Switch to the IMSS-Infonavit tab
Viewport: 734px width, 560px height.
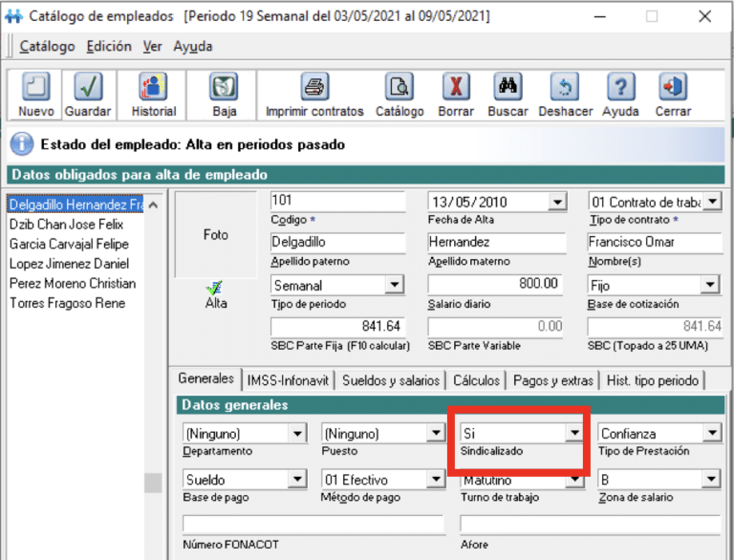288,380
